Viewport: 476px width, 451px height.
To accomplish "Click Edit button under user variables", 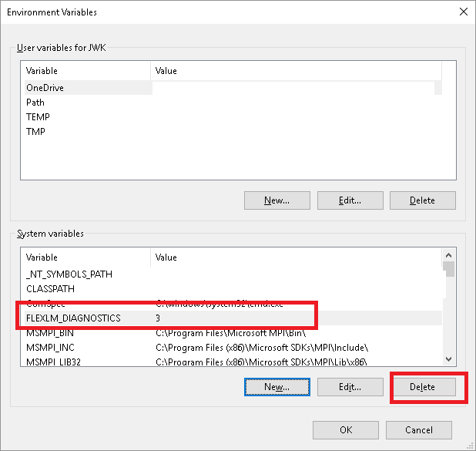I will click(x=350, y=200).
